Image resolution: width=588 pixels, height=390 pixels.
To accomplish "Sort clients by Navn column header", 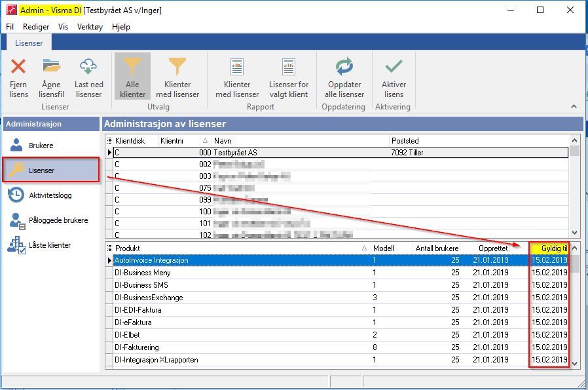I will [301, 141].
